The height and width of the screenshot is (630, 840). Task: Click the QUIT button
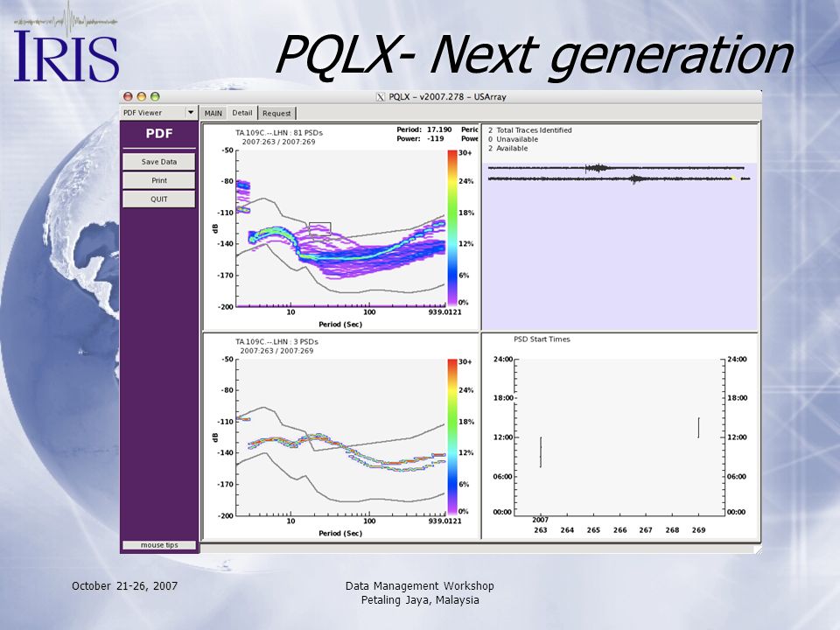coord(159,199)
